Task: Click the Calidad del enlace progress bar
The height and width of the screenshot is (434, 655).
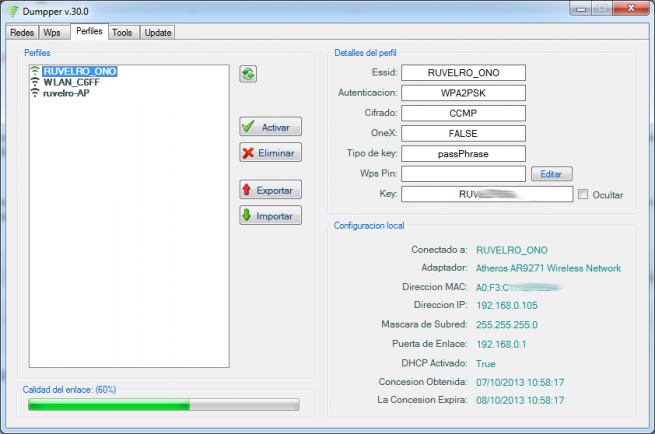Action: [163, 405]
